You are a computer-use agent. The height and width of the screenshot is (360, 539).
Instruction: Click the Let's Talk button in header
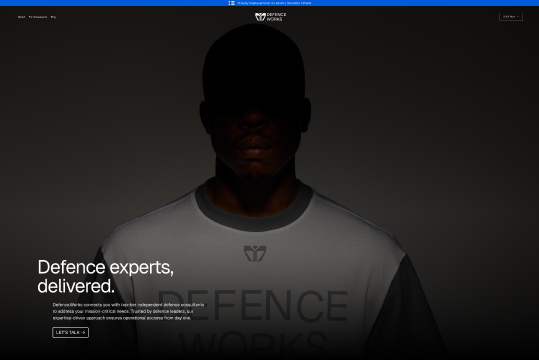click(x=511, y=17)
